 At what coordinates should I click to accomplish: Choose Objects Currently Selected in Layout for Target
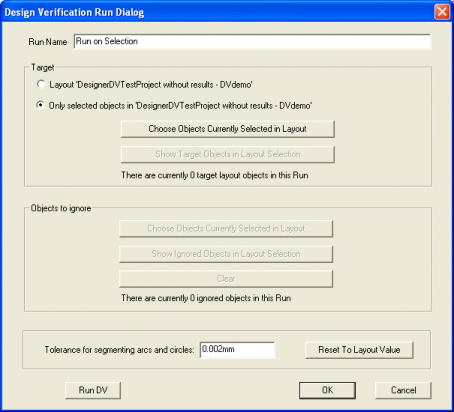click(228, 129)
